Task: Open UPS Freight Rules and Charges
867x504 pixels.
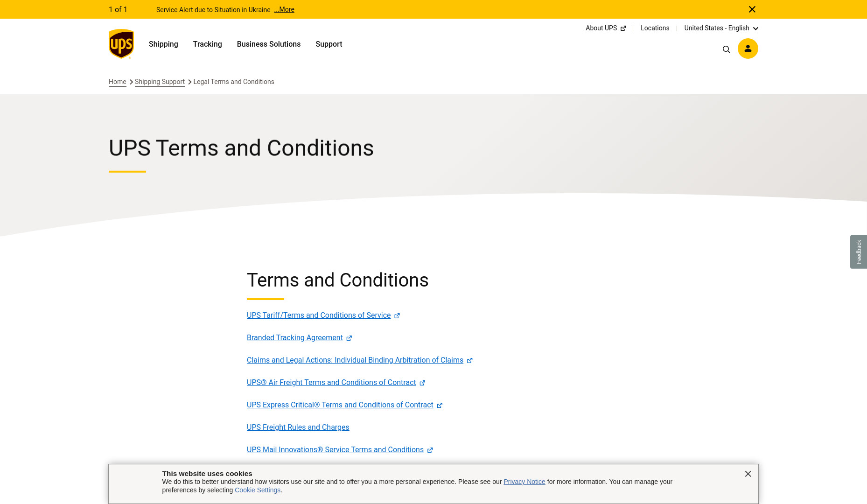Action: point(298,427)
